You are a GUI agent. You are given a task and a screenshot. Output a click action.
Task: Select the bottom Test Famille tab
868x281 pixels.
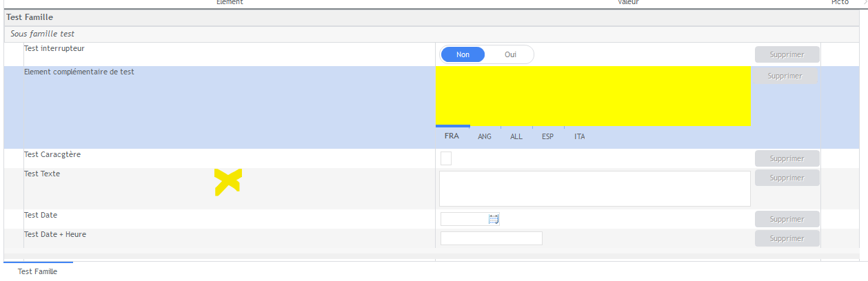(37, 271)
